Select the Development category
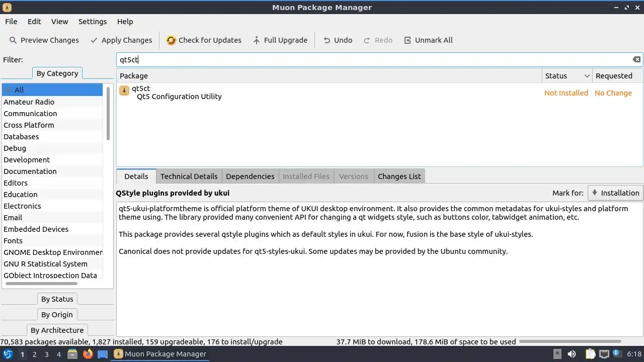Screen dimensions: 644x362 52,160
